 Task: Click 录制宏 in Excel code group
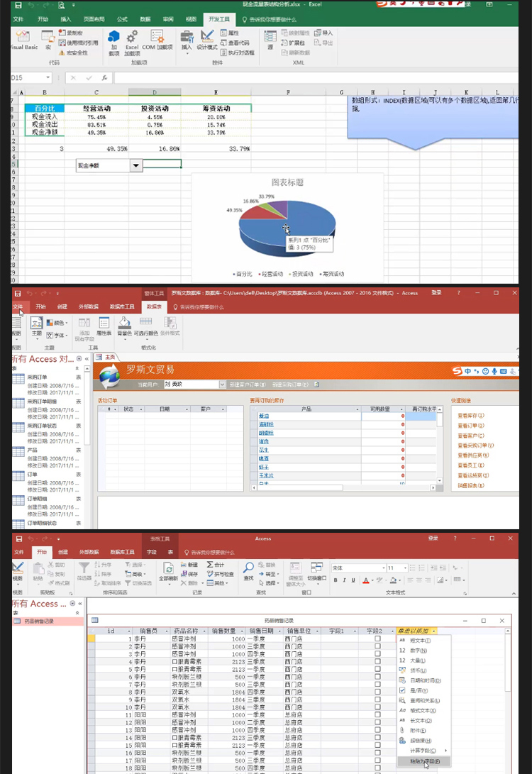70,33
